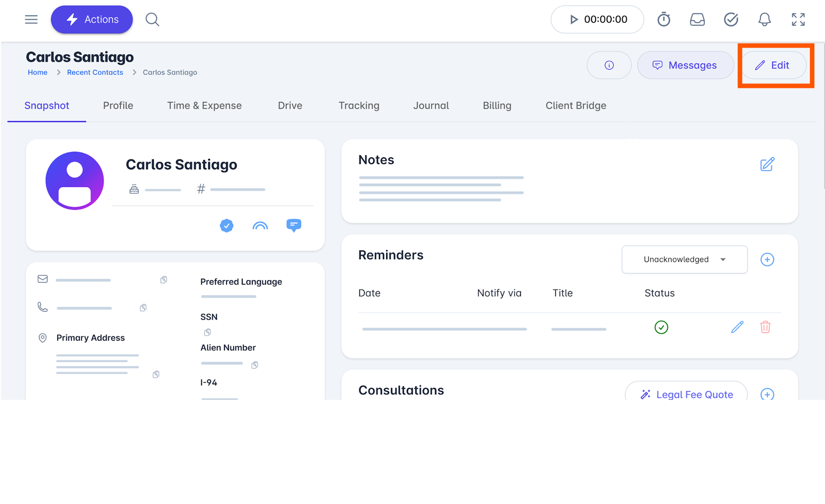Copy the phone number

[x=143, y=307]
